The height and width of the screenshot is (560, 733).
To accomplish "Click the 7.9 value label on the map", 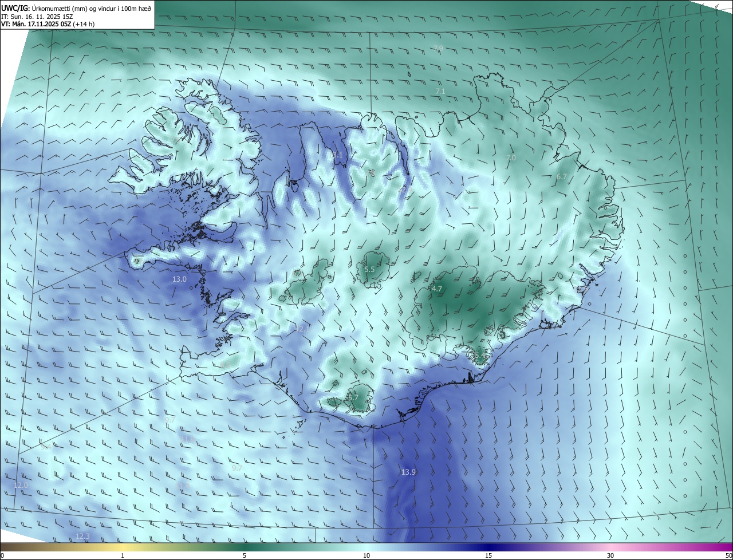I will click(438, 48).
